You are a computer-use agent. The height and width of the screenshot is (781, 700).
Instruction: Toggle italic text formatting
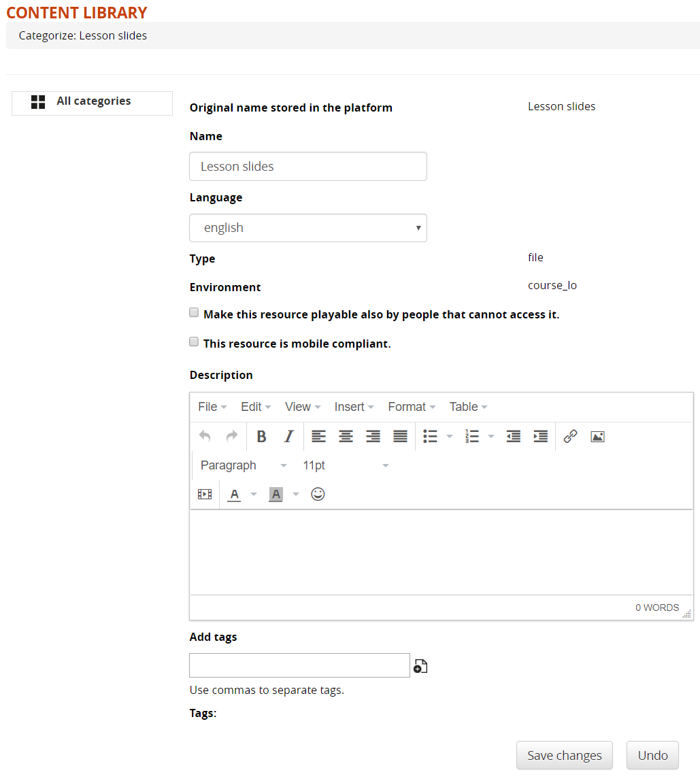tap(288, 437)
